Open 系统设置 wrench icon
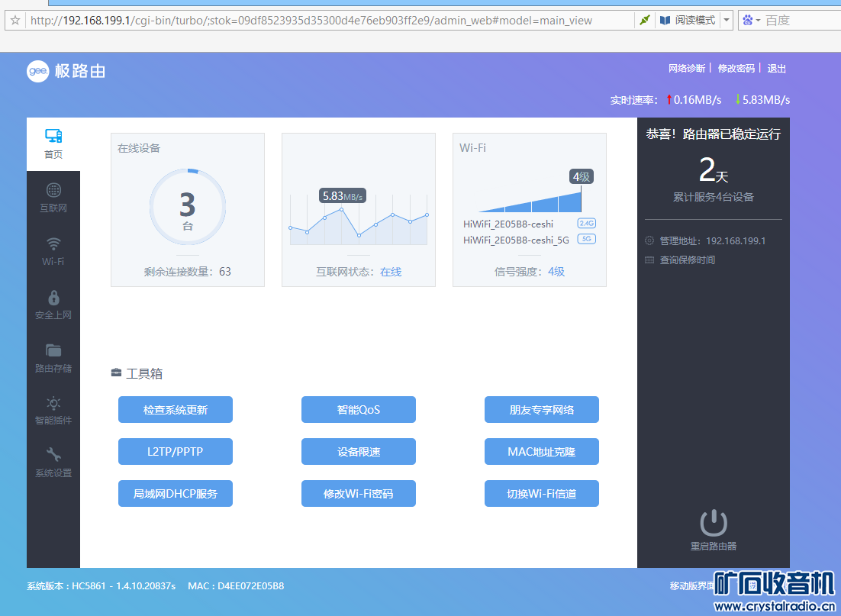Viewport: 841px width, 616px height. (53, 456)
